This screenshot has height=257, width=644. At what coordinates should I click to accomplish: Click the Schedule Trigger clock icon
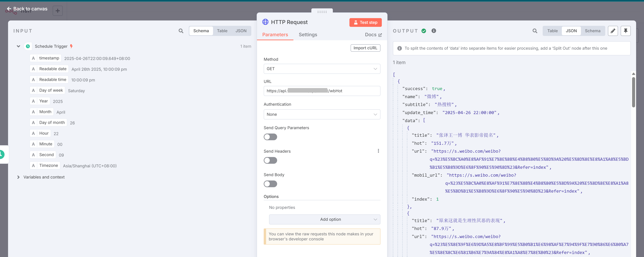point(28,46)
